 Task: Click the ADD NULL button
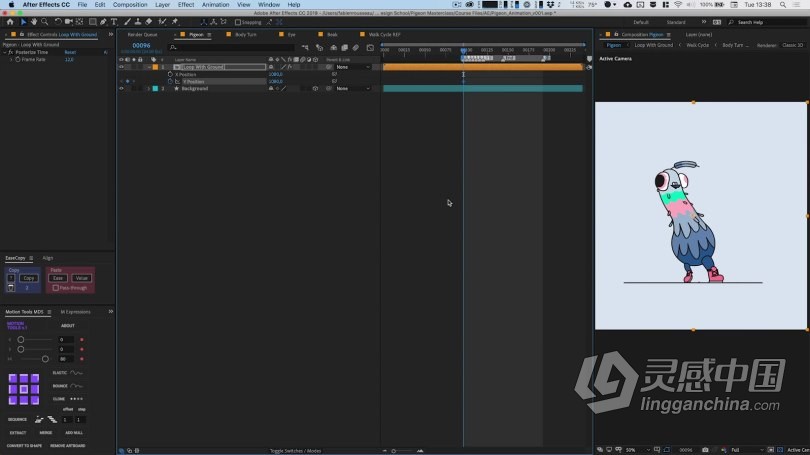(74, 433)
